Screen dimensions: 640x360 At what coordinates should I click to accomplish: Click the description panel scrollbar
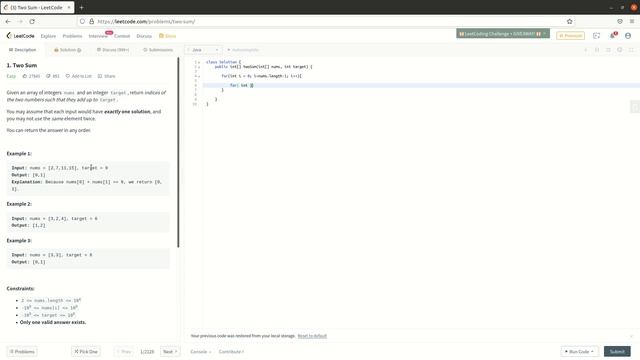point(178,152)
